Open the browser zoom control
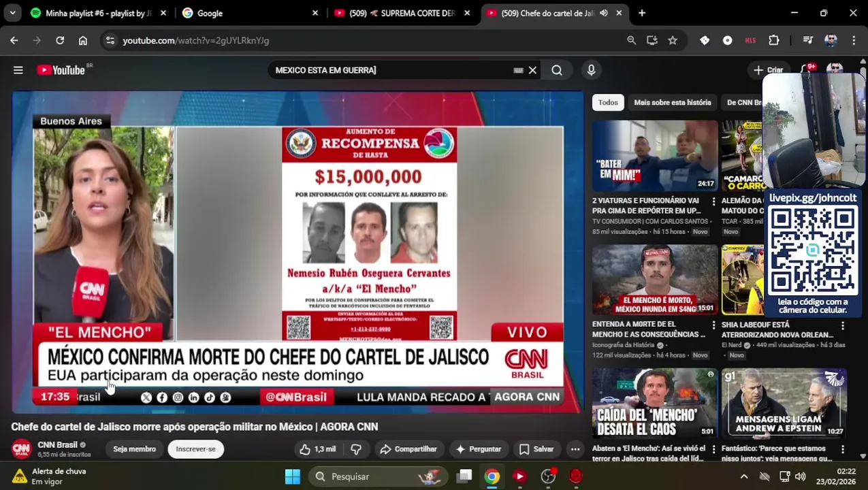This screenshot has width=868, height=490. coord(632,41)
